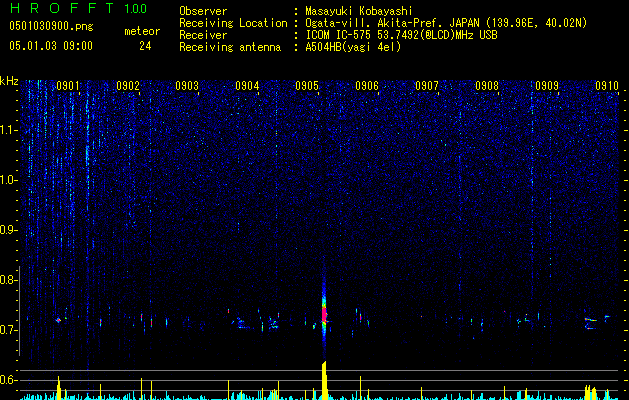Click the 0.7 frequency axis label

click(x=9, y=330)
